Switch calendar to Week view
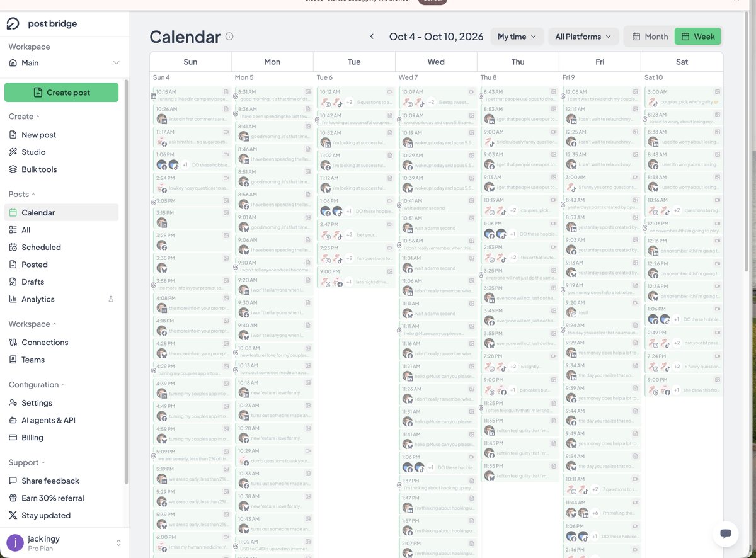756x558 pixels. point(698,37)
